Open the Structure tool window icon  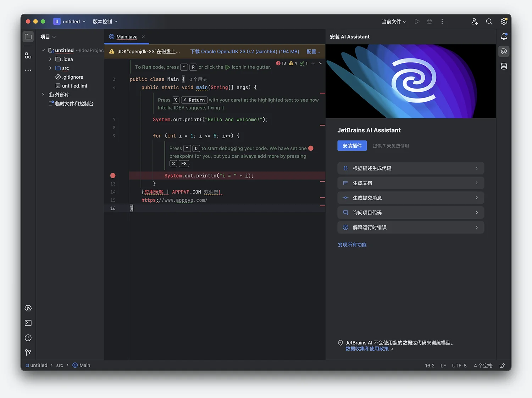28,56
